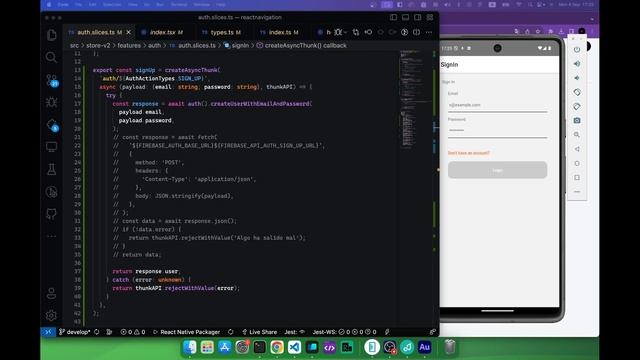Toggle Secondary Side Bar layout icon
This screenshot has width=640, height=360.
418,17
